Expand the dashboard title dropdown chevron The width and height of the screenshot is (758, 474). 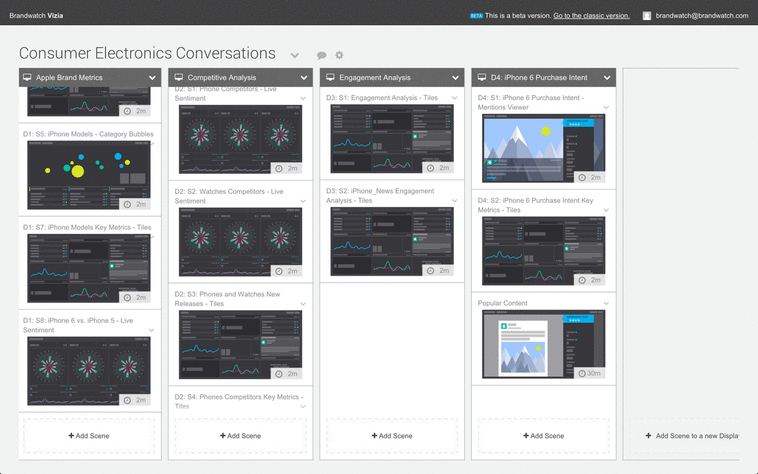(294, 56)
